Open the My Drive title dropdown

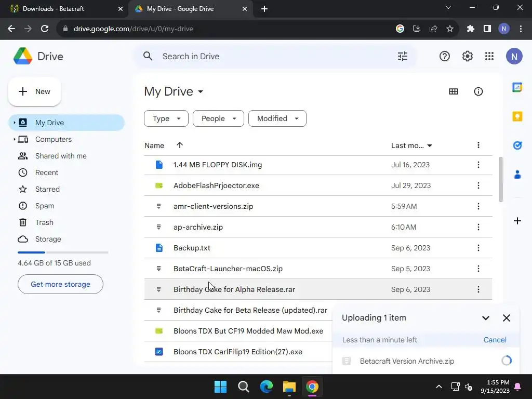click(174, 91)
